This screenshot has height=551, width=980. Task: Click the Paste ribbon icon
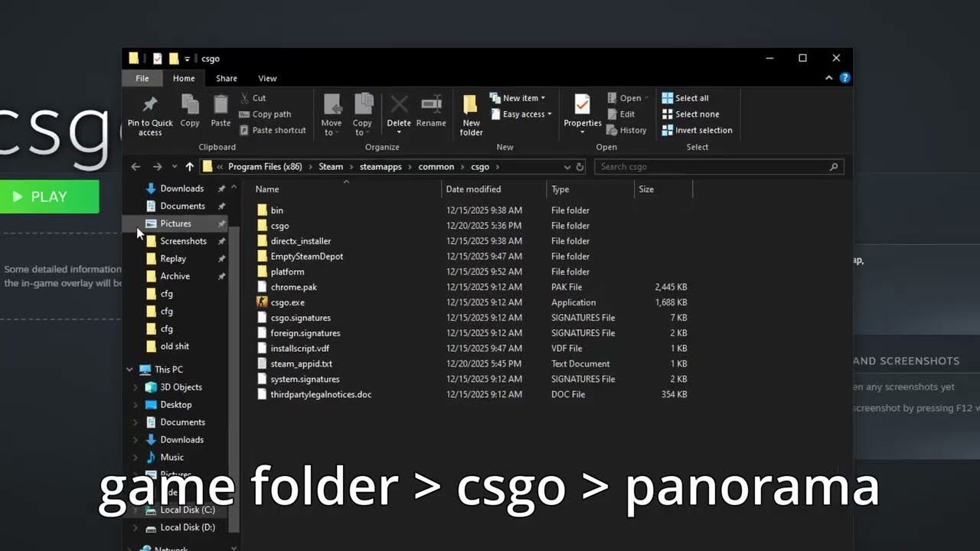[x=220, y=104]
